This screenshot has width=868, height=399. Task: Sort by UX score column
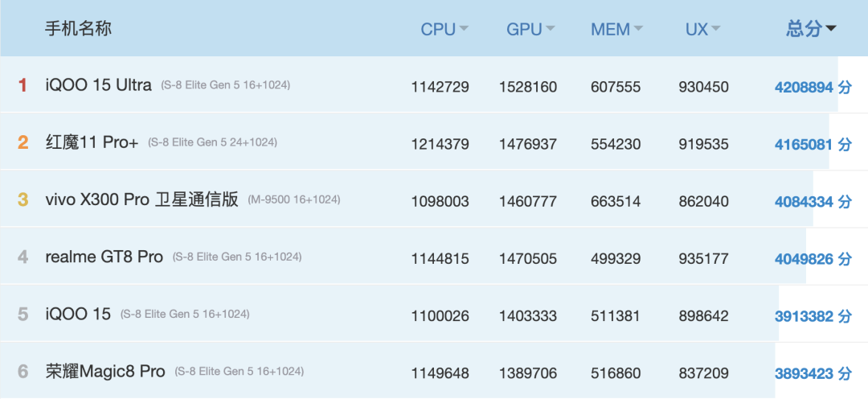702,30
